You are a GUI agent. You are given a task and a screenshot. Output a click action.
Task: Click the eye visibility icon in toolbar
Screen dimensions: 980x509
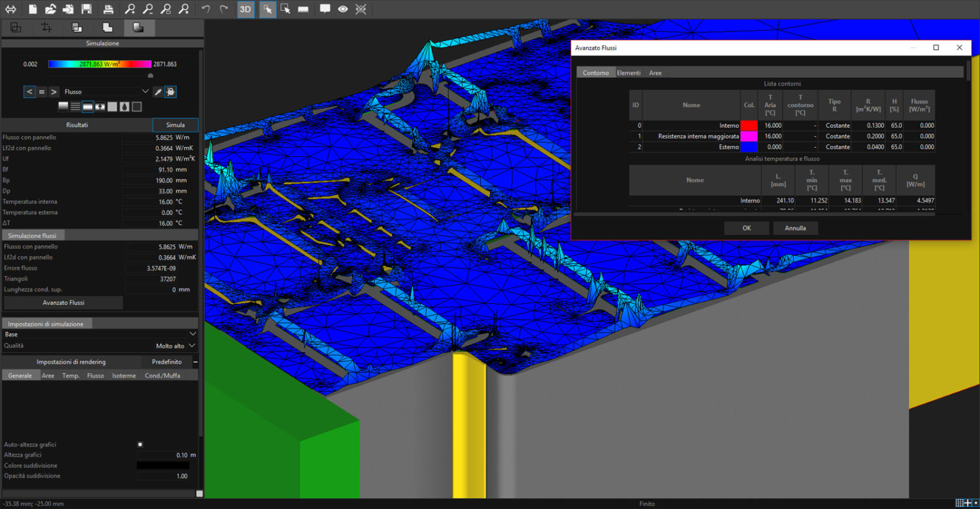[x=342, y=9]
